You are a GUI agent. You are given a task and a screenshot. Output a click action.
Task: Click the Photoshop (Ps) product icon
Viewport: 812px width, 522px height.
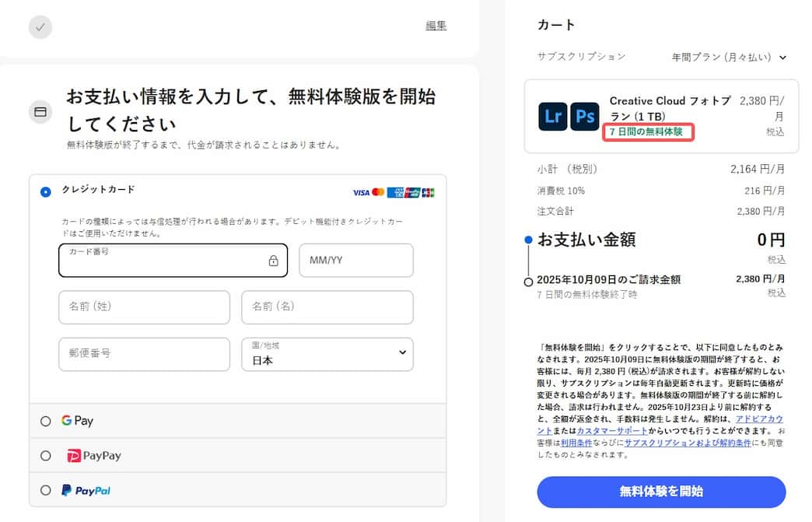[584, 117]
